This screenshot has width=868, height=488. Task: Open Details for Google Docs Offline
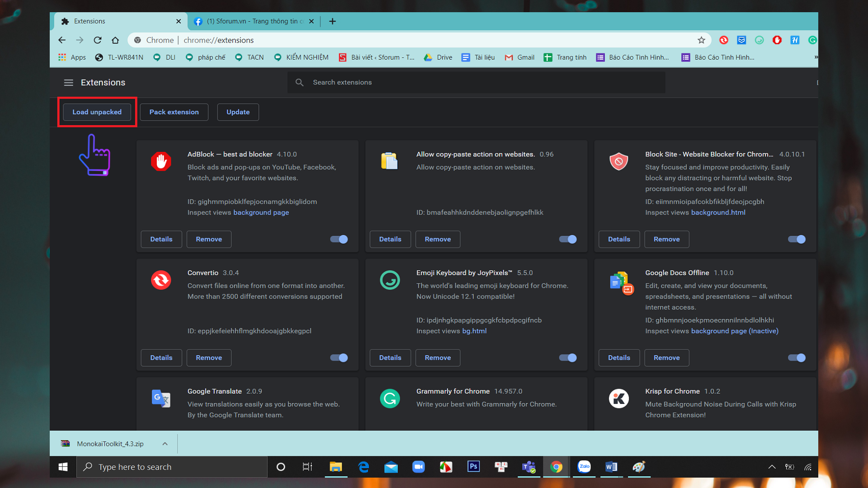619,357
